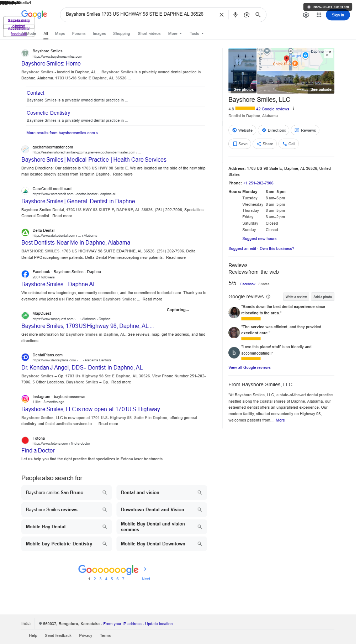360x644 pixels.
Task: Open the Bayshore Smiles: Home result
Action: 51,63
